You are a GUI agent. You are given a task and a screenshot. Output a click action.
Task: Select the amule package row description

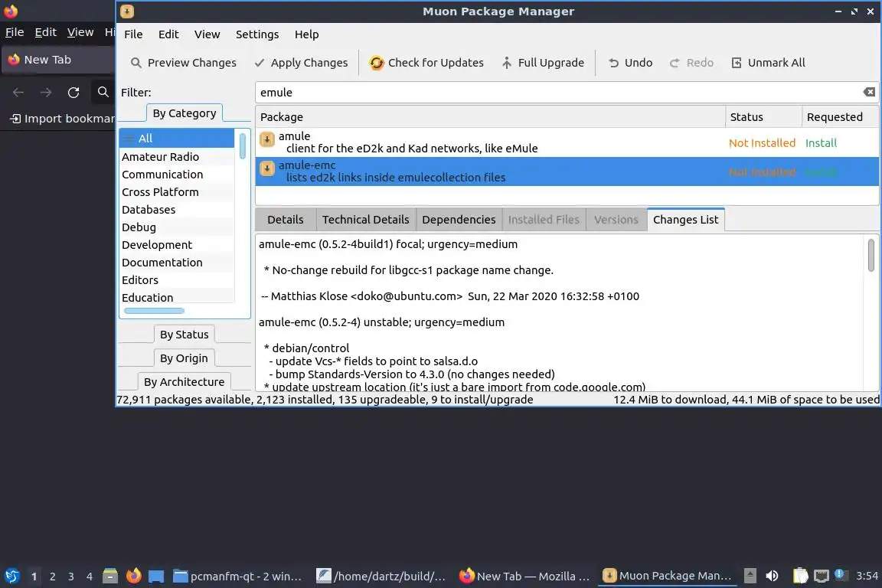(x=412, y=149)
